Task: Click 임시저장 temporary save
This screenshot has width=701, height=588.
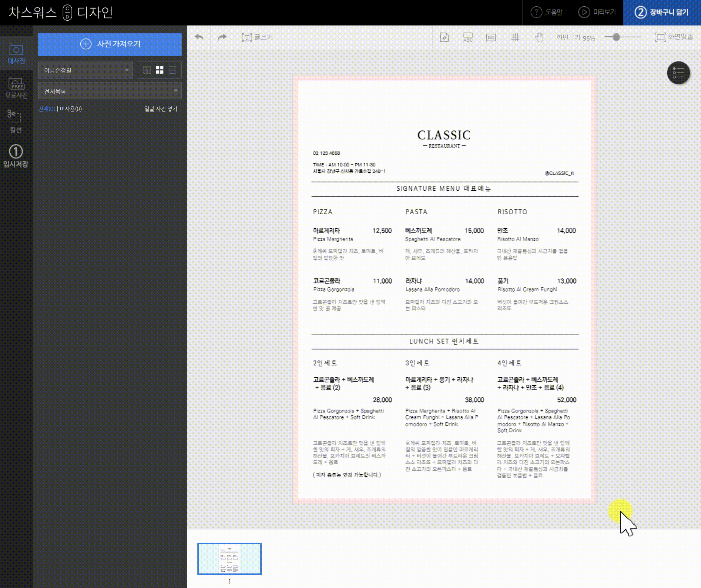Action: pyautogui.click(x=16, y=156)
